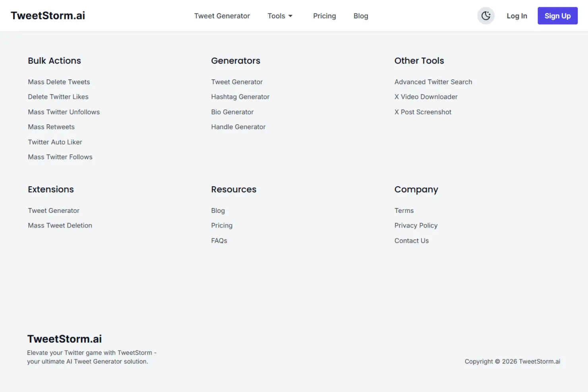Screen dimensions: 588x392
Task: Open Mass Delete Tweets link
Action: (x=59, y=82)
